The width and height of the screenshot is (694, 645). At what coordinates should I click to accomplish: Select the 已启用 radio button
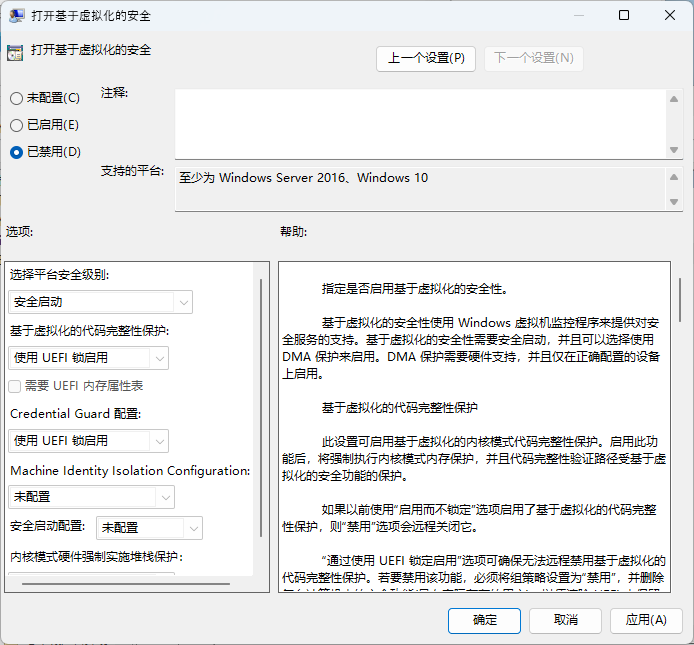tap(16, 125)
